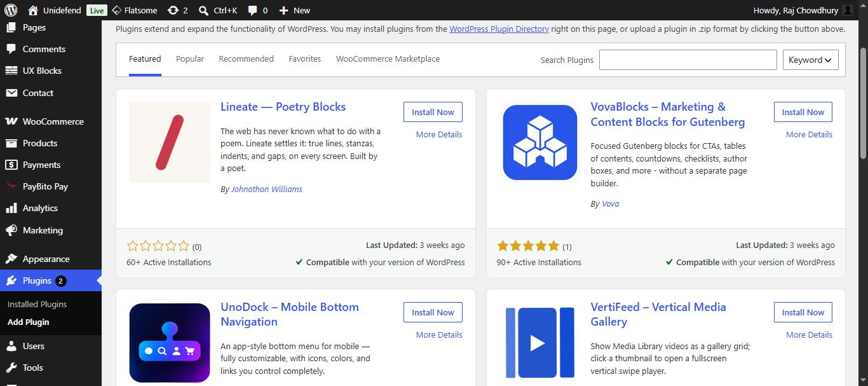
Task: Click the Lineate empty star rating
Action: coord(158,246)
